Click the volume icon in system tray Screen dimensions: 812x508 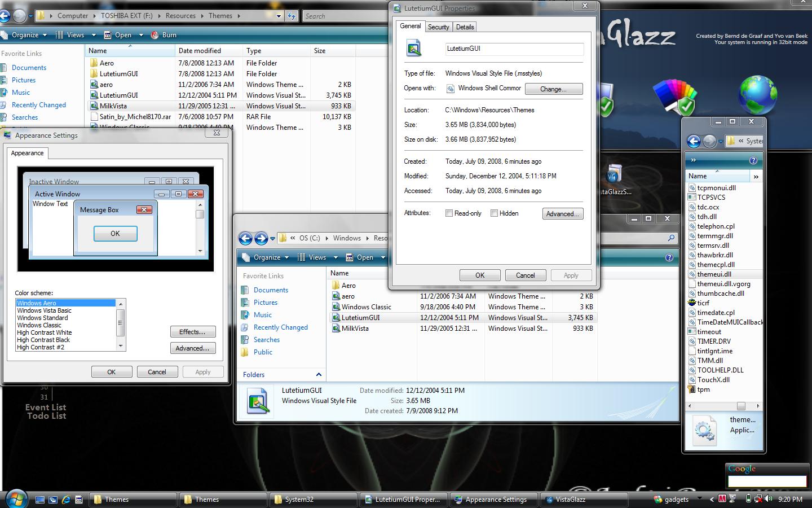[x=769, y=499]
